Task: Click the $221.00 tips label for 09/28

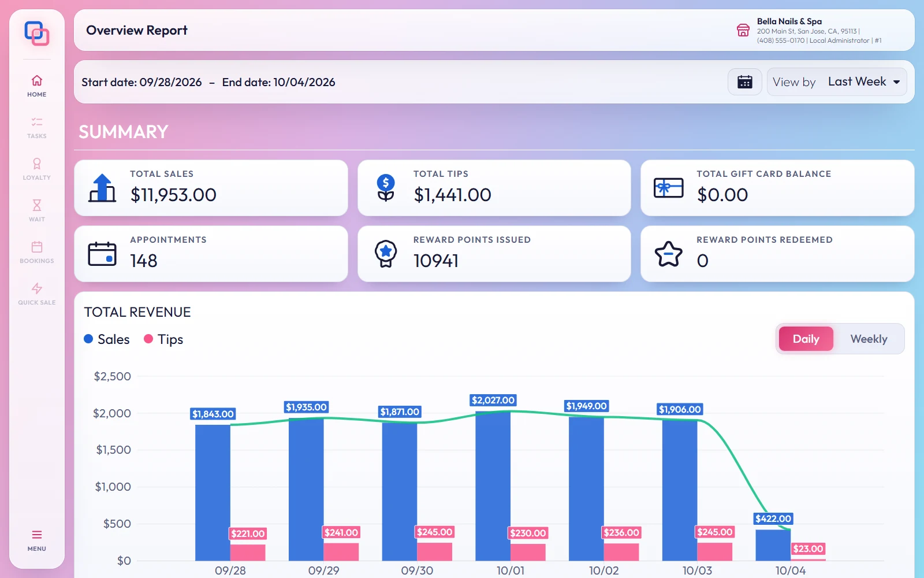Action: [x=248, y=533]
